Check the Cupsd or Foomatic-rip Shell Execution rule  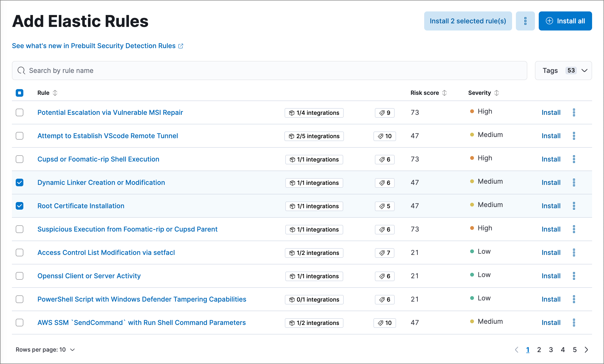click(19, 159)
